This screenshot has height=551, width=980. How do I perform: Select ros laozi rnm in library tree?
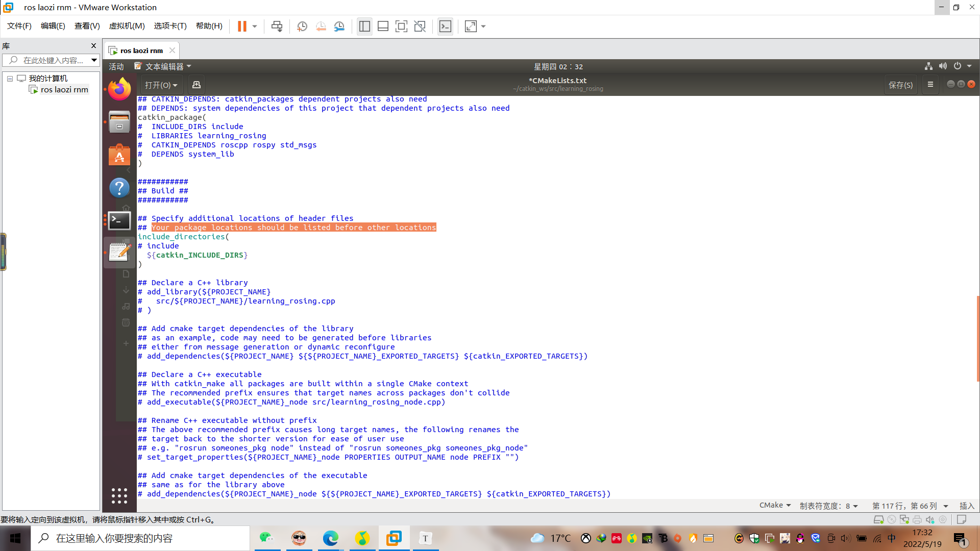pyautogui.click(x=64, y=90)
